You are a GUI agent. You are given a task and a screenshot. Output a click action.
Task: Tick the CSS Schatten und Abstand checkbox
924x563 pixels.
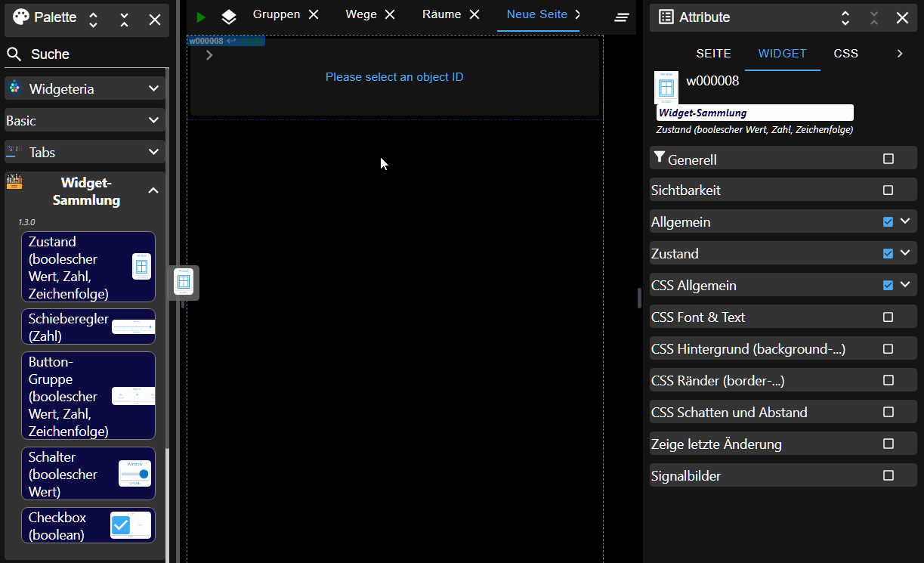pyautogui.click(x=888, y=413)
